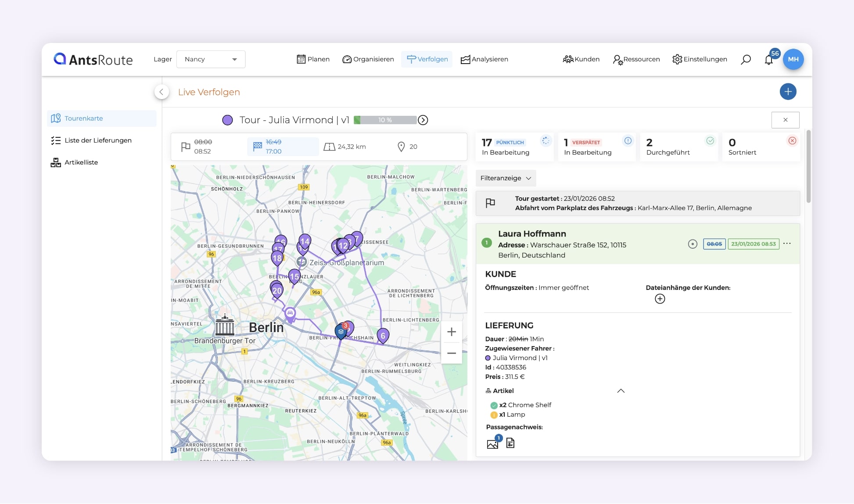Click the 10 % tour progress bar
The image size is (854, 504).
(x=385, y=120)
